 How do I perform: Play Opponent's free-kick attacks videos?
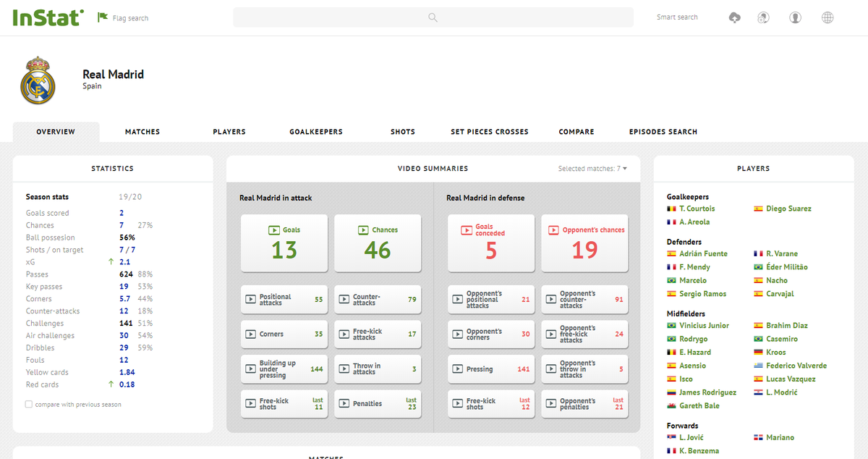[x=584, y=334]
